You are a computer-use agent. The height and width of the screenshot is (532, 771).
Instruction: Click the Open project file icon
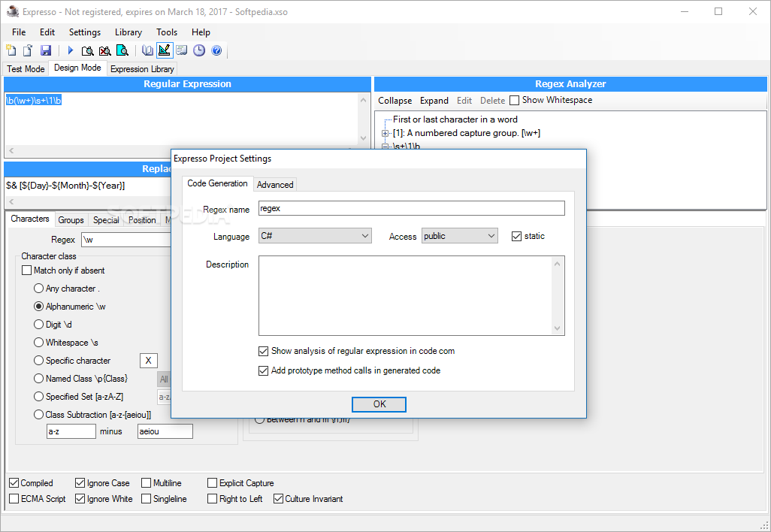[28, 50]
